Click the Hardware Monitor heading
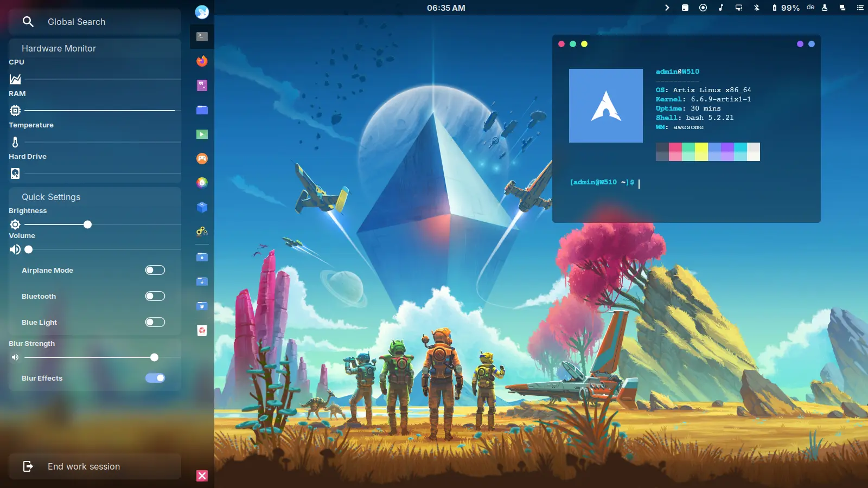The width and height of the screenshot is (868, 488). [59, 48]
